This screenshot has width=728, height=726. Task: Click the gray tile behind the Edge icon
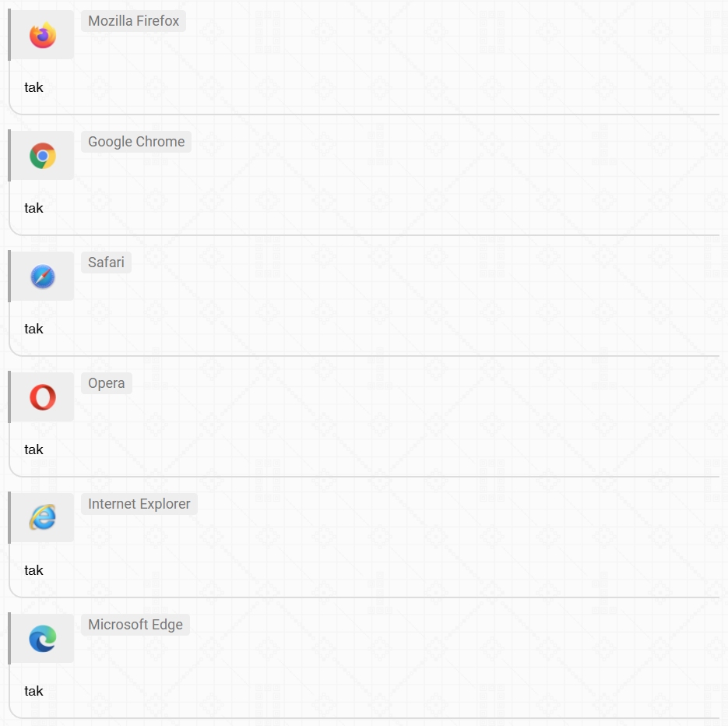pos(42,639)
